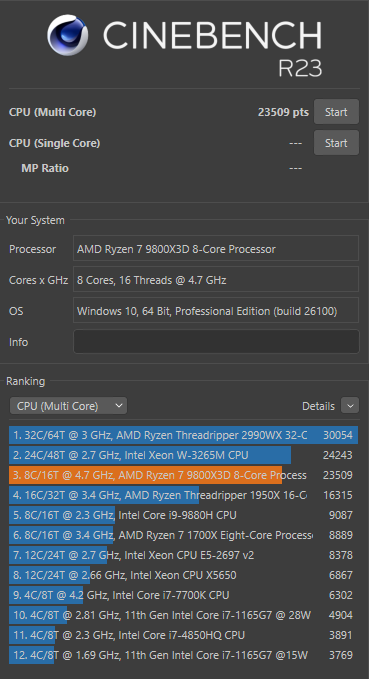Image resolution: width=369 pixels, height=679 pixels.
Task: Select the Intel Core i9-9880H ranking row
Action: click(x=184, y=515)
